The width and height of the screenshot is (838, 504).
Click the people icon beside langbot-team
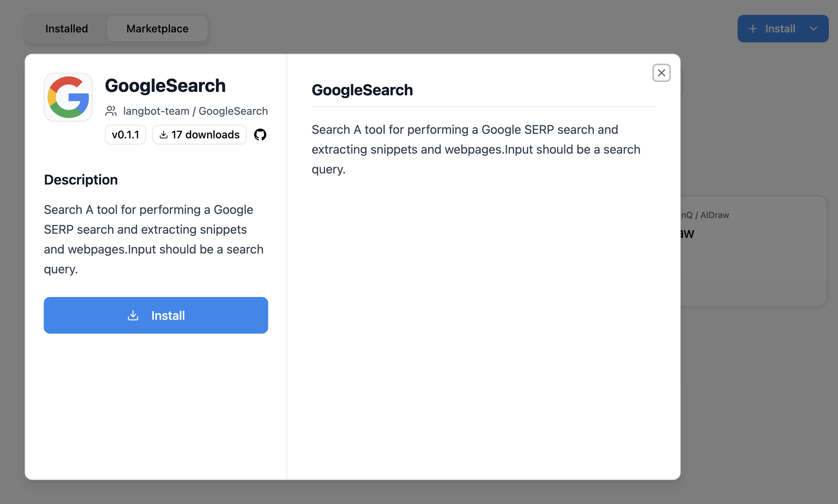(x=111, y=111)
